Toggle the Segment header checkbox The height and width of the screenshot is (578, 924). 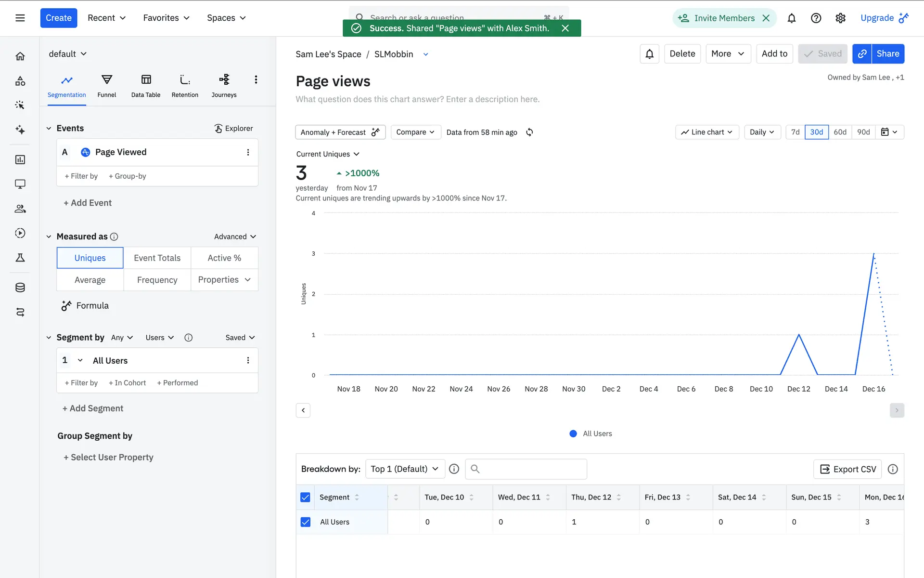305,497
